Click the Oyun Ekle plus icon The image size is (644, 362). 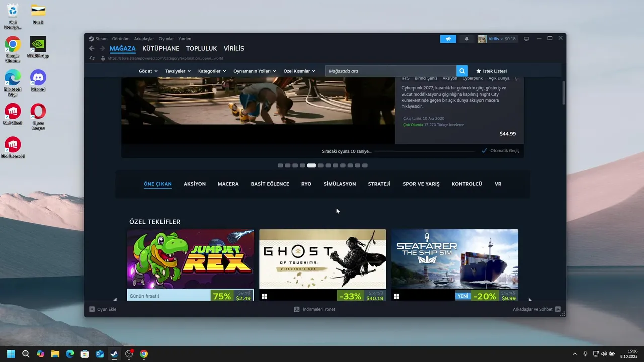(x=92, y=309)
